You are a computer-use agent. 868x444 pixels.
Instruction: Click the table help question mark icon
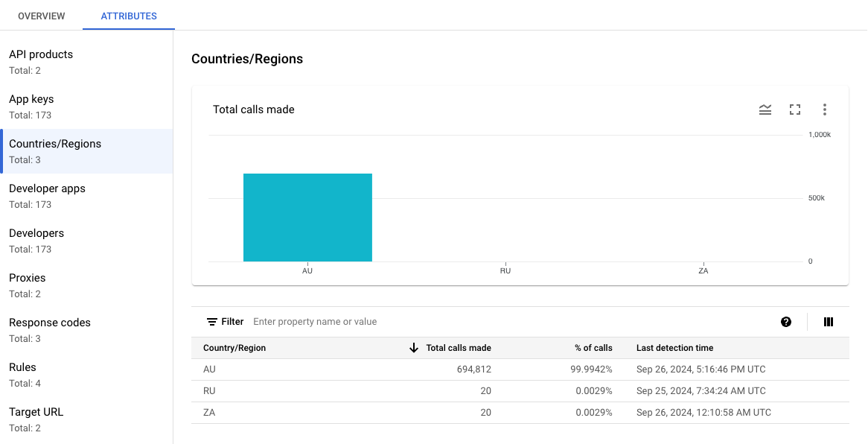tap(786, 322)
